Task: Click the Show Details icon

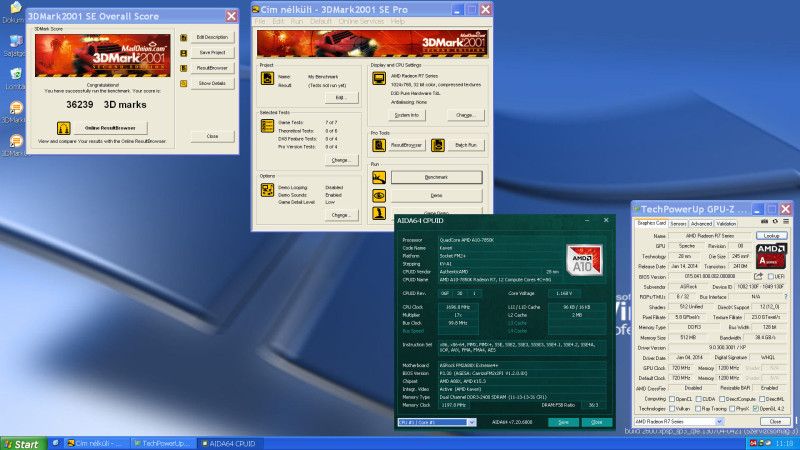Action: [x=184, y=84]
